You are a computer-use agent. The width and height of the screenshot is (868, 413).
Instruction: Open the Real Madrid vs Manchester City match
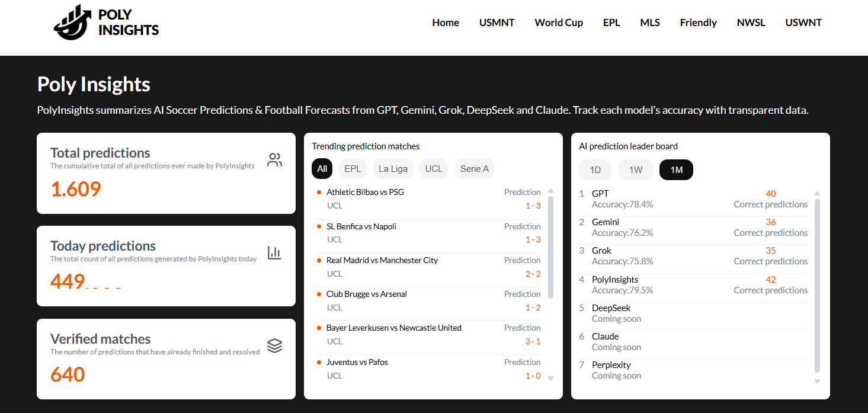[382, 261]
